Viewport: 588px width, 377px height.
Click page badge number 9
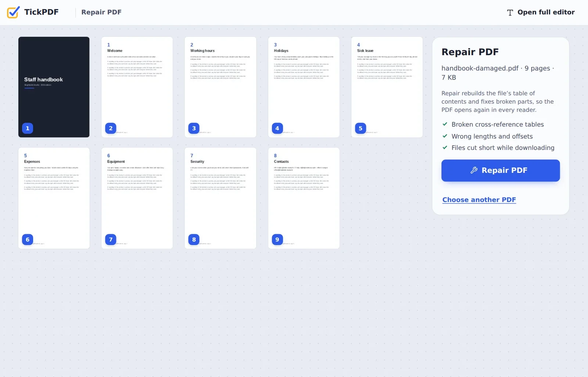tap(277, 239)
